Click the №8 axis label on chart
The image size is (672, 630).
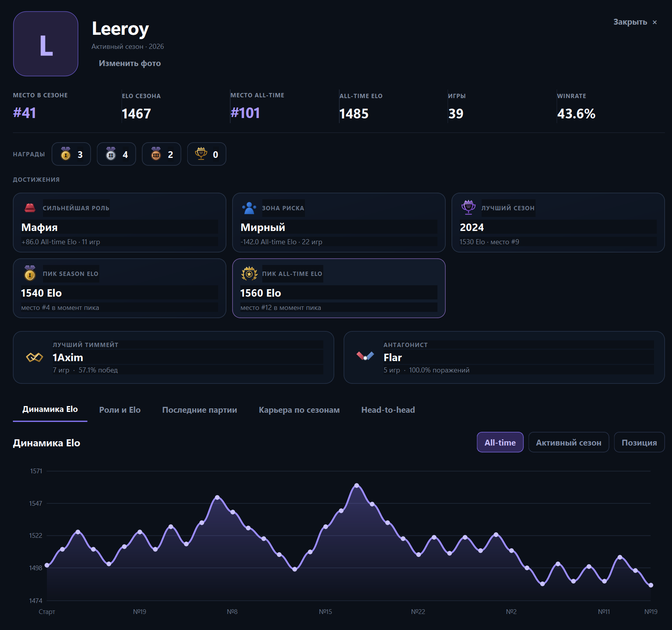pyautogui.click(x=232, y=612)
